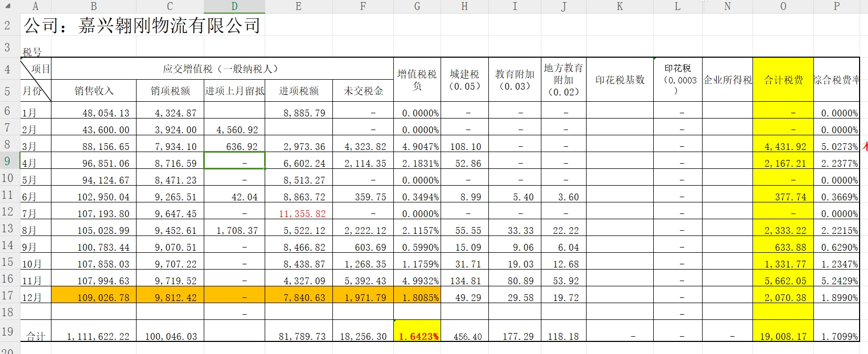
Task: Select column P header
Action: tap(836, 6)
